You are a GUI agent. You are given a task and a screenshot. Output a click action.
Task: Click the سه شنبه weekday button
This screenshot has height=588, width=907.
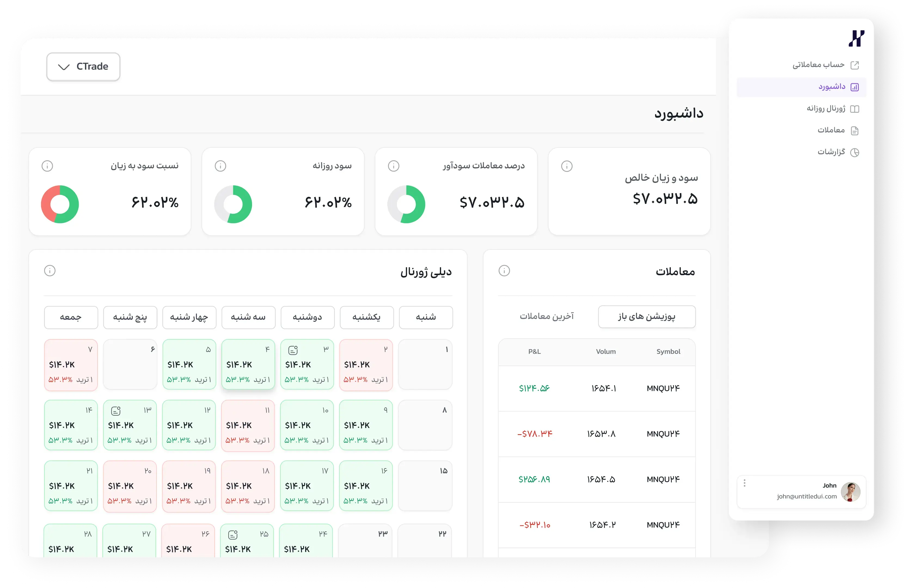tap(249, 317)
